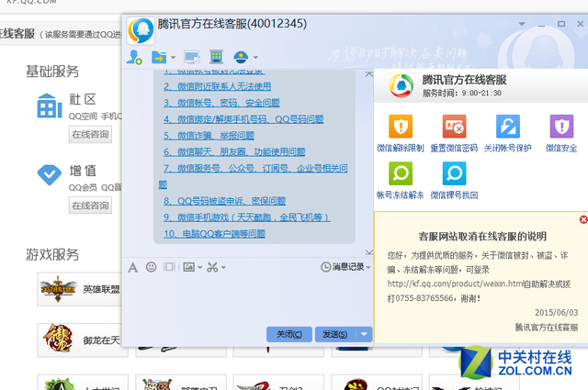Click the send picture icon
Viewport: 588px width, 390px height.
[188, 267]
